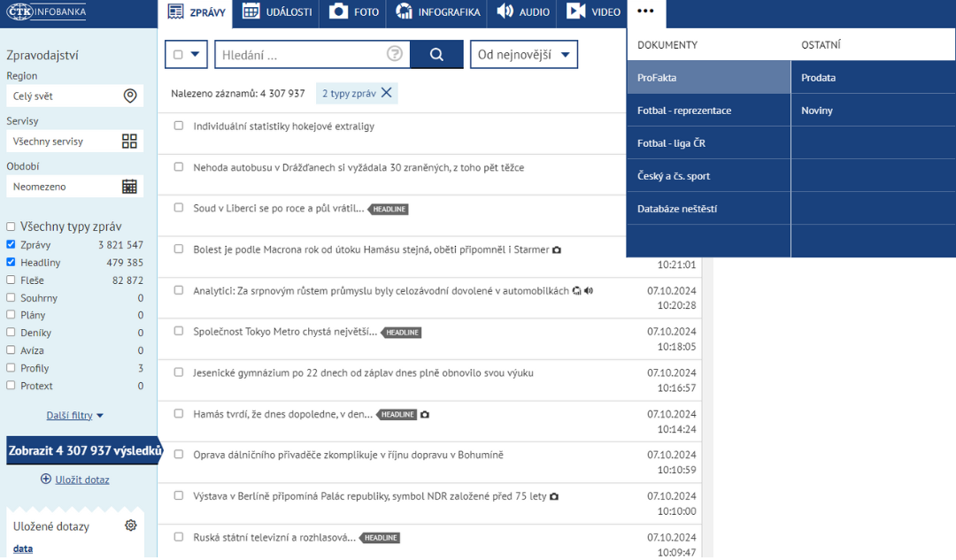Click the 'Uložit dotaz' link
This screenshot has width=956, height=560.
81,479
